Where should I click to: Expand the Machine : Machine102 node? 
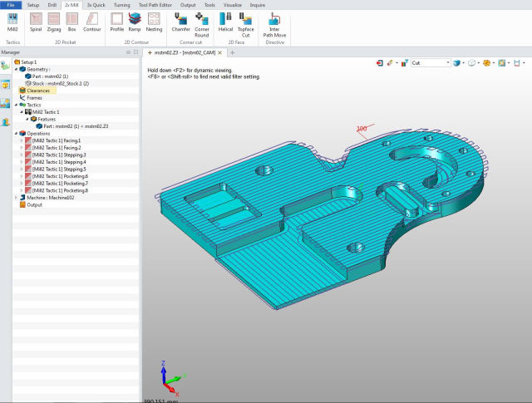pyautogui.click(x=16, y=198)
